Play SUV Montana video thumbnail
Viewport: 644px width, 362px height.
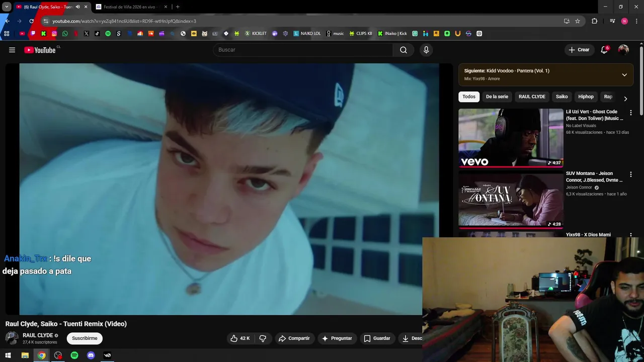511,200
